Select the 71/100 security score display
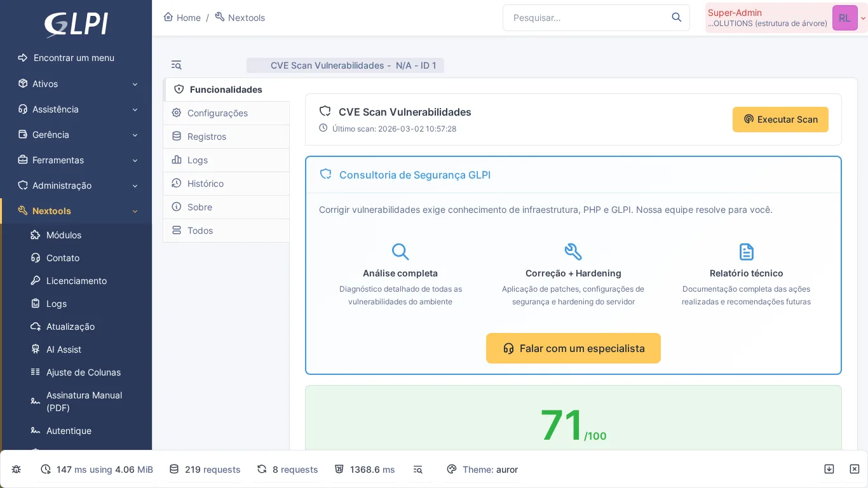 573,424
